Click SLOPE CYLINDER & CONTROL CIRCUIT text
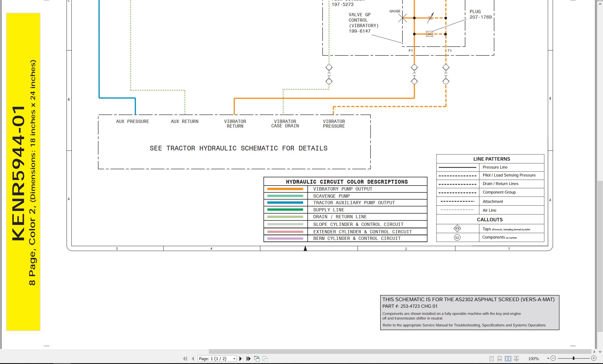Image resolution: width=603 pixels, height=364 pixels. (x=358, y=224)
